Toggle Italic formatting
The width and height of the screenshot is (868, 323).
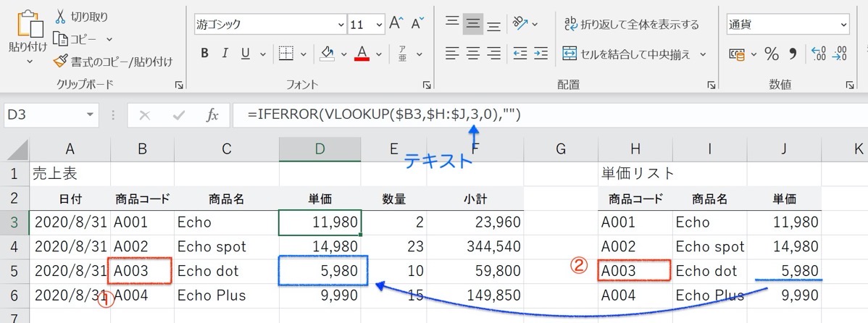pyautogui.click(x=225, y=54)
